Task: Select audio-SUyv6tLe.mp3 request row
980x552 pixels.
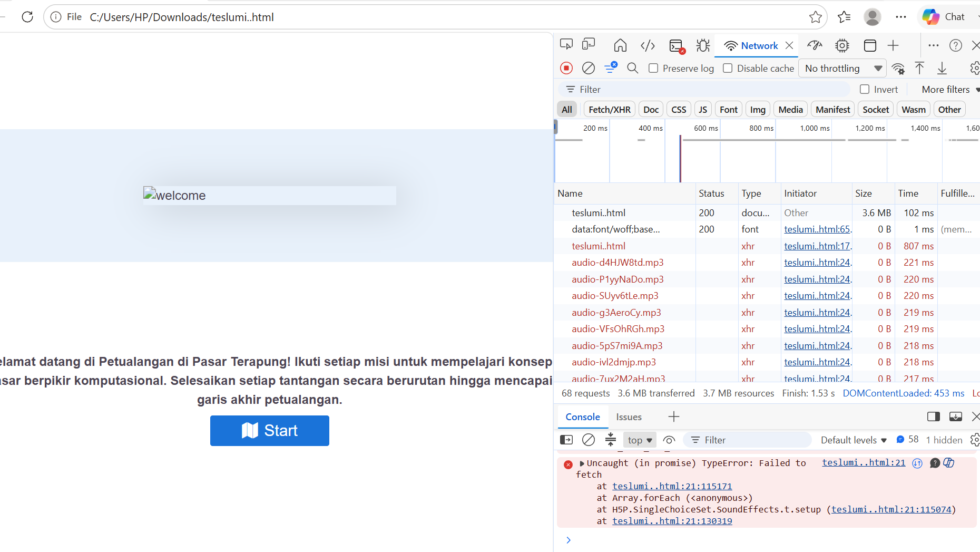Action: tap(767, 296)
